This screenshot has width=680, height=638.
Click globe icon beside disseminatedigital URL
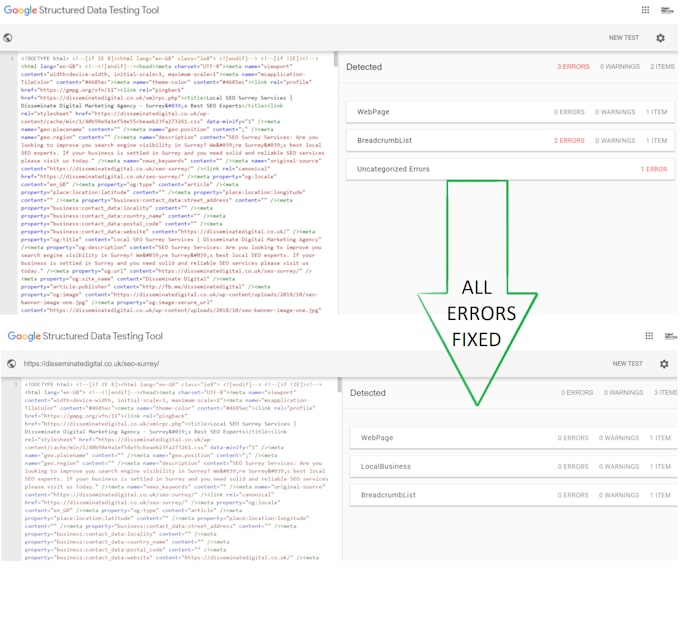(x=12, y=363)
